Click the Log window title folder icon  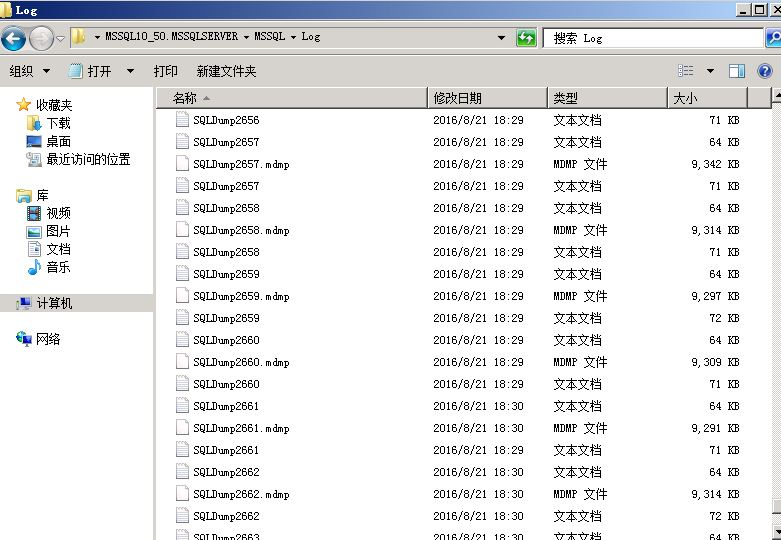click(x=5, y=10)
